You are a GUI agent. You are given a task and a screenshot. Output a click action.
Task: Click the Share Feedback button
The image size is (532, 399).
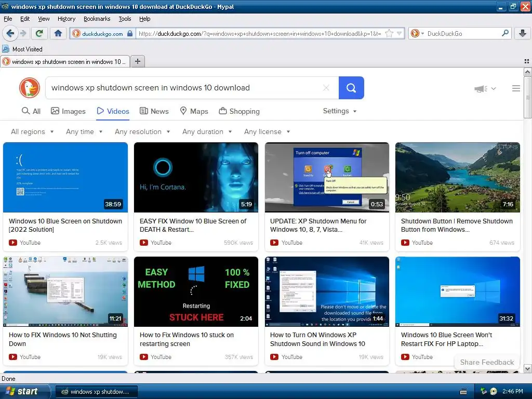(x=487, y=362)
